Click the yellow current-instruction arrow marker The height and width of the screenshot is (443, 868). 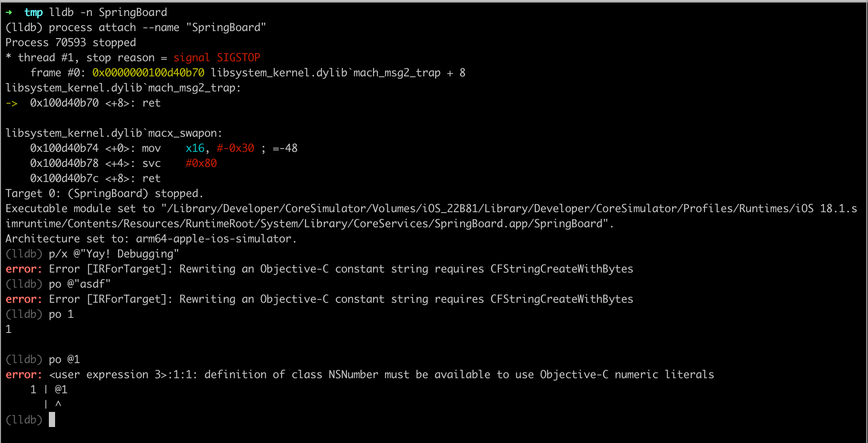(x=12, y=103)
